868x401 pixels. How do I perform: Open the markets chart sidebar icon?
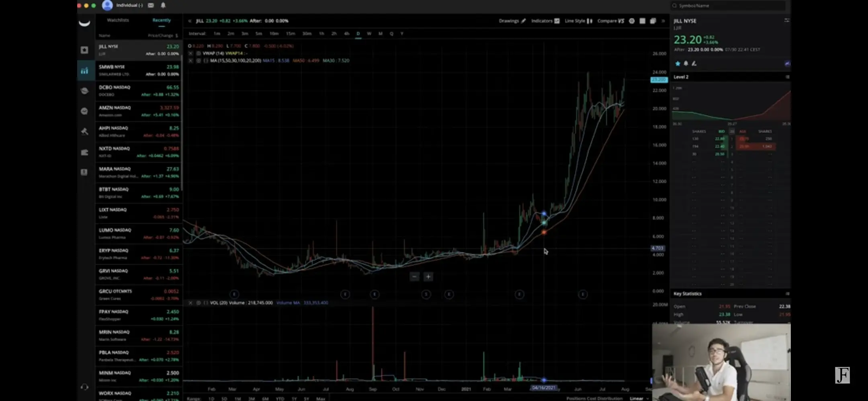pos(84,71)
